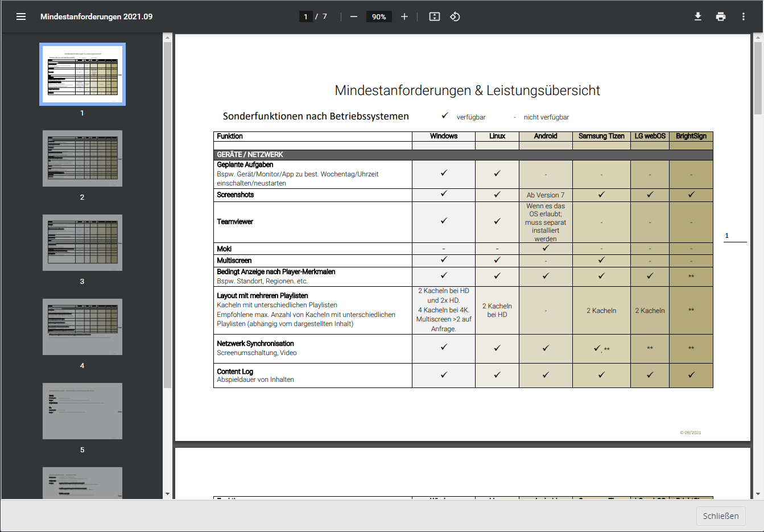Print the document
764x532 pixels.
721,17
